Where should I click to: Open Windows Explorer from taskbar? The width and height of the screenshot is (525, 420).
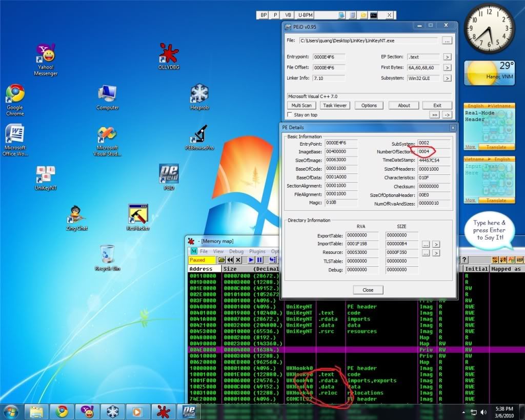point(37,412)
